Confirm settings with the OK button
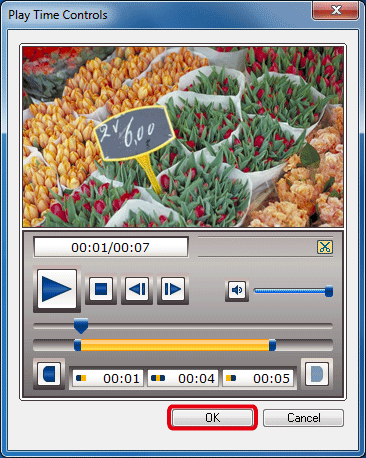This screenshot has height=458, width=366. (212, 418)
